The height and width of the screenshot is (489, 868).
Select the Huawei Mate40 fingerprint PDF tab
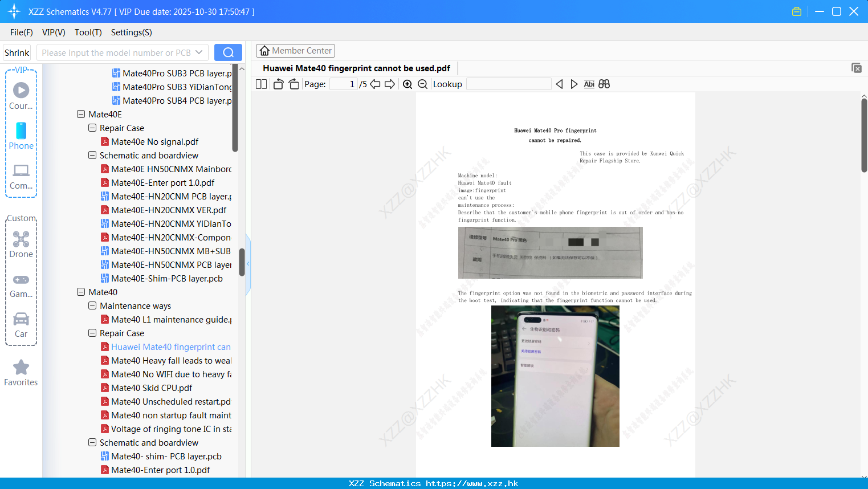click(x=356, y=68)
